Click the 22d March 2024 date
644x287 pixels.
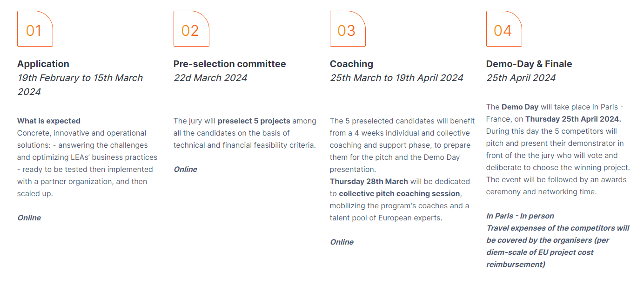[210, 78]
